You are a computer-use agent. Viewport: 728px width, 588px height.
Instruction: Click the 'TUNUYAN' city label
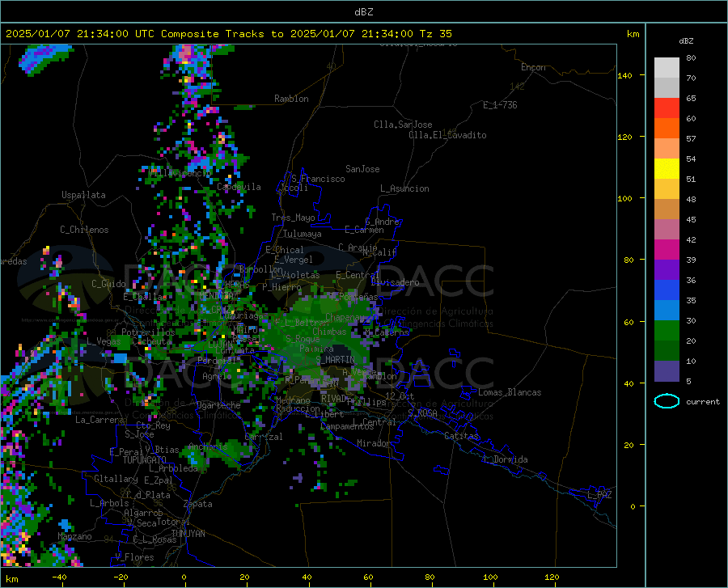[188, 534]
